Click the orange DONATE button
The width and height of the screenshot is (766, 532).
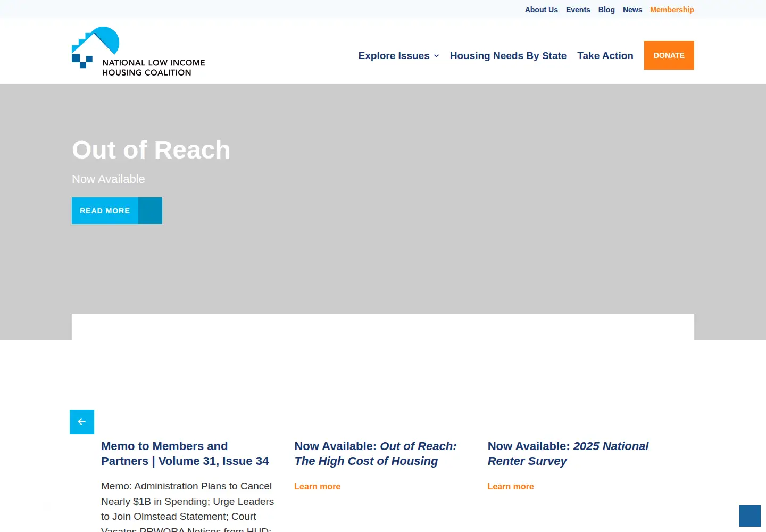click(x=669, y=55)
